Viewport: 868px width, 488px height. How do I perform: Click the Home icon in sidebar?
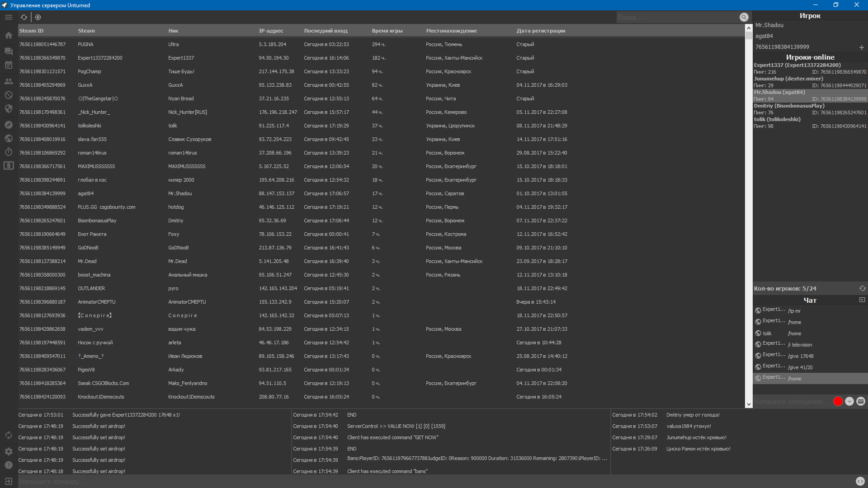[9, 35]
